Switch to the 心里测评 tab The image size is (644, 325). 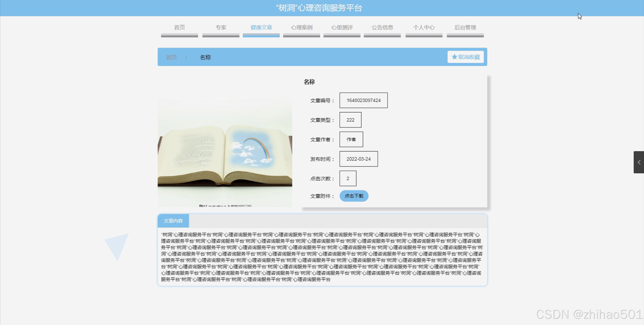342,27
